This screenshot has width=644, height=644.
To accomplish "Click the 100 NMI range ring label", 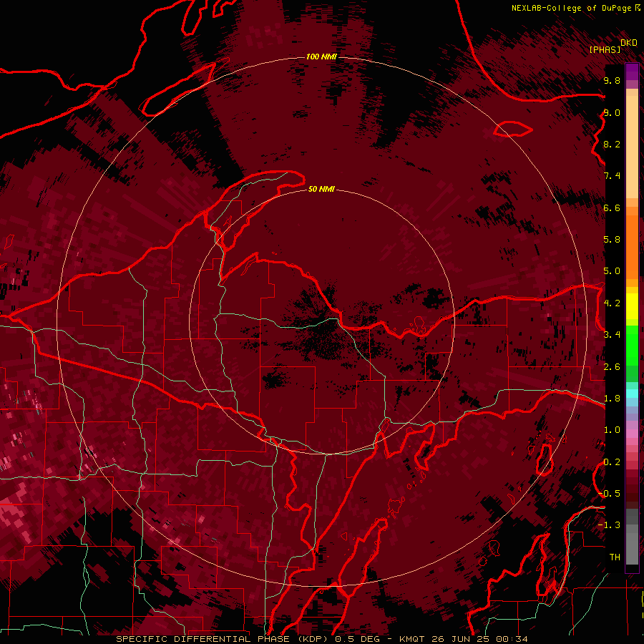I will point(321,57).
